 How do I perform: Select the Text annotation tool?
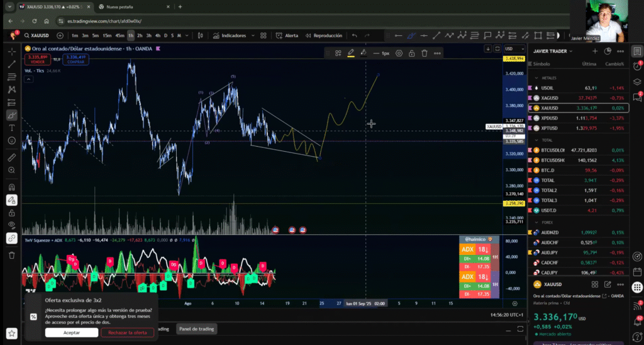[x=12, y=128]
